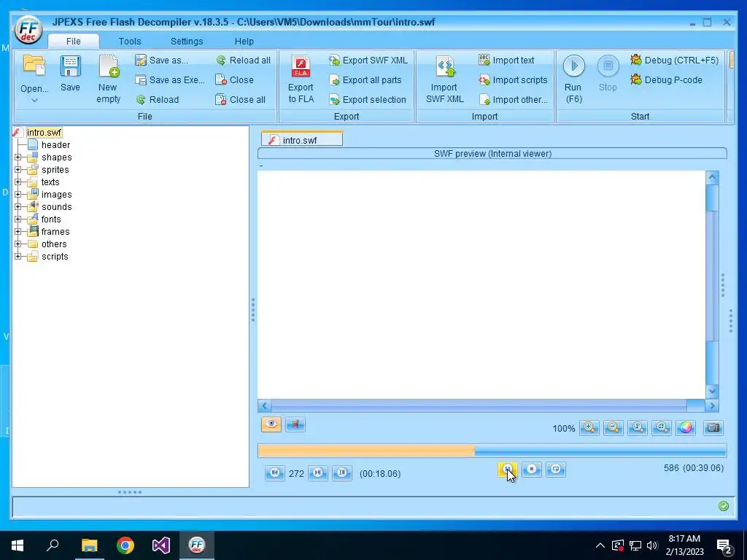Stop playback in the preview controls
The height and width of the screenshot is (560, 747).
pos(532,470)
